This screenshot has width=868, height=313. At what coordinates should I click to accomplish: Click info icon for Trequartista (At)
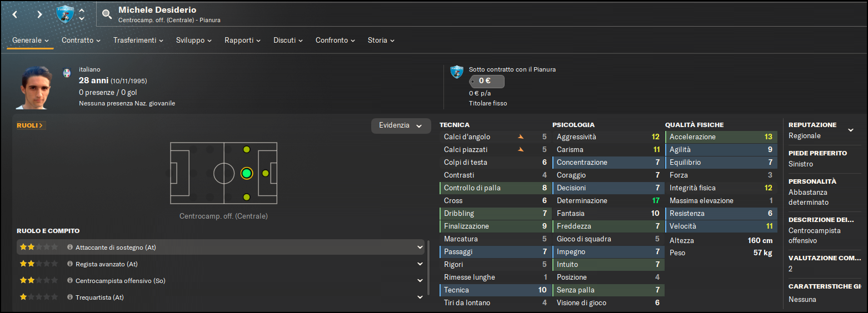point(70,297)
